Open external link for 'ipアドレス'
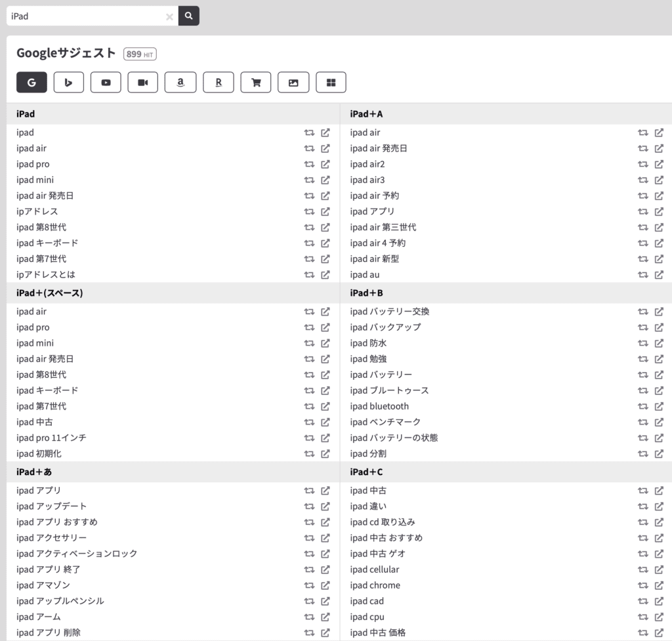Screen dimensions: 672x641 (x=325, y=212)
